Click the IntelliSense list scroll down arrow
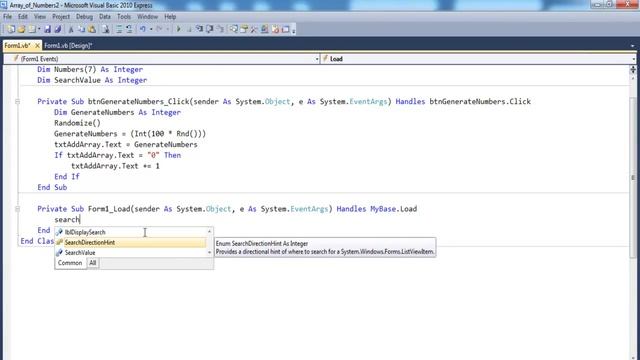 point(209,253)
